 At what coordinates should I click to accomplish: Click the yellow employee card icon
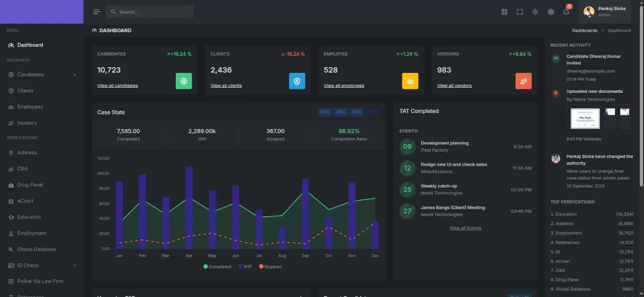(x=410, y=81)
